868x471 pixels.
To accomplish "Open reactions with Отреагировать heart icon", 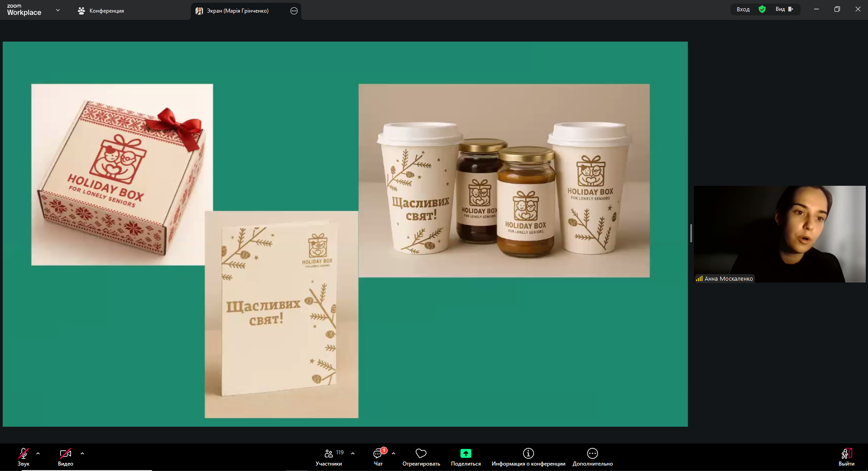I will coord(421,457).
